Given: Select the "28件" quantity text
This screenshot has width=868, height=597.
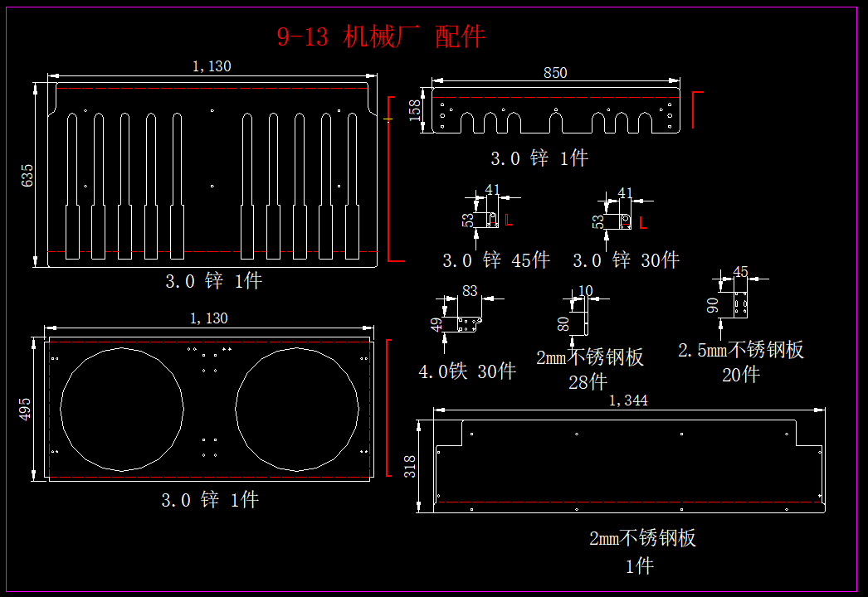Looking at the screenshot, I should pyautogui.click(x=588, y=382).
